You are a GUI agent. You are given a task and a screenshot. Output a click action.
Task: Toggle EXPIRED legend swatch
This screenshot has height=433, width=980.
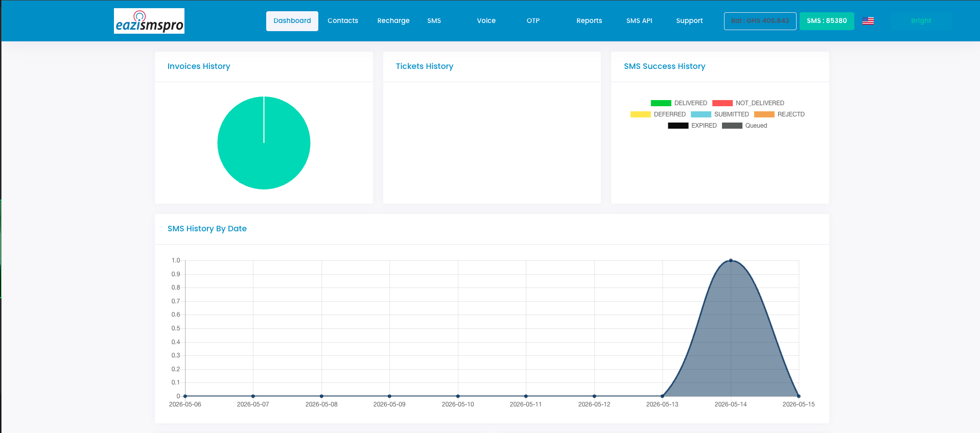click(678, 126)
